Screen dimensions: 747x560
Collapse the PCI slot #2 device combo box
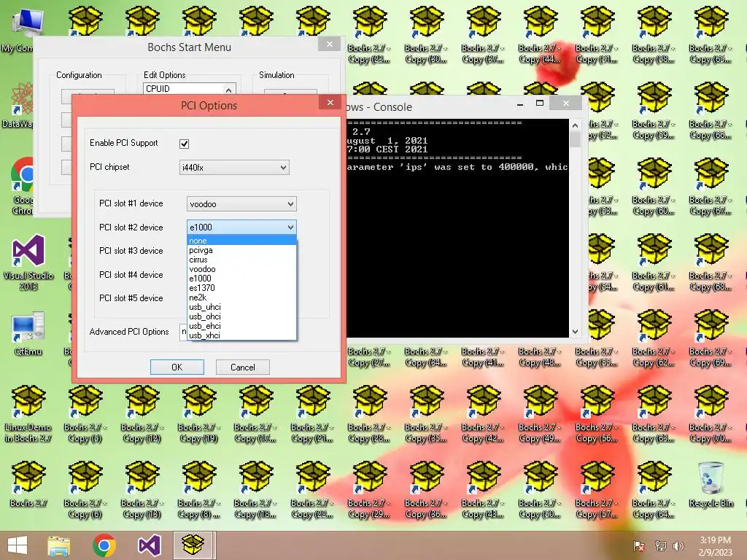[x=241, y=227]
